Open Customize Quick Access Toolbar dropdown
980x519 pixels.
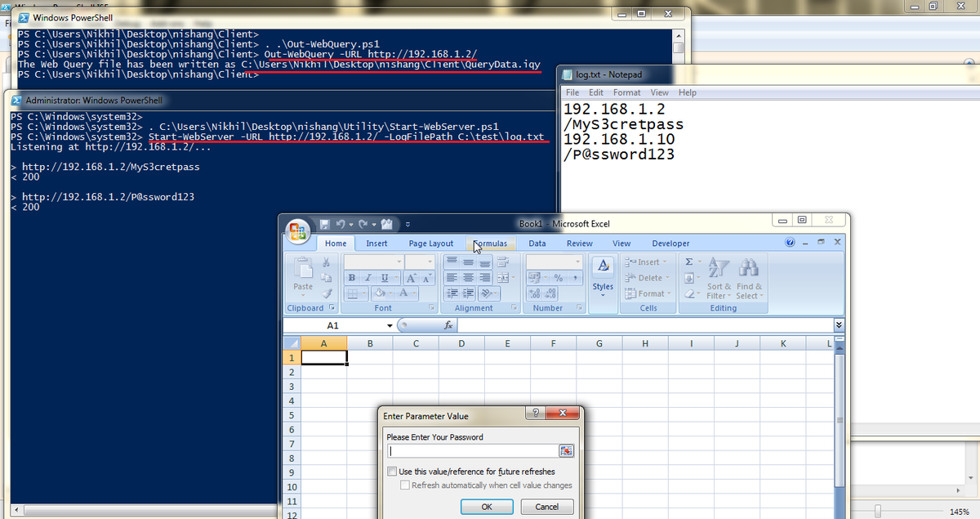click(x=408, y=223)
